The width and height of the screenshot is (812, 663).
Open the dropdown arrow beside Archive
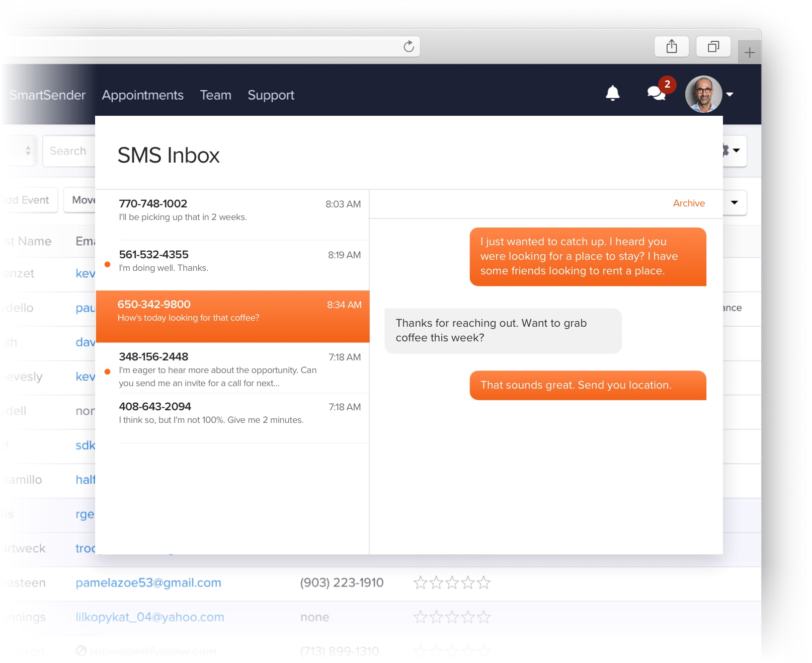tap(734, 203)
